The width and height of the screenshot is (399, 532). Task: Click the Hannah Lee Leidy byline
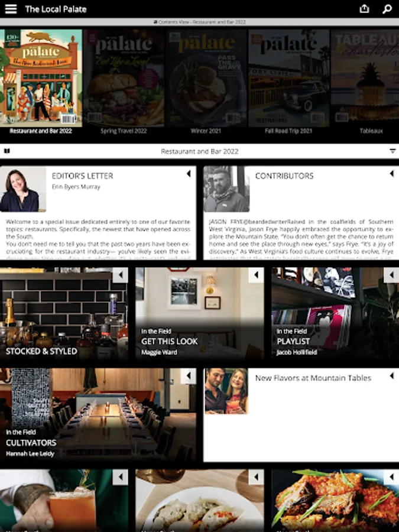[x=30, y=453]
